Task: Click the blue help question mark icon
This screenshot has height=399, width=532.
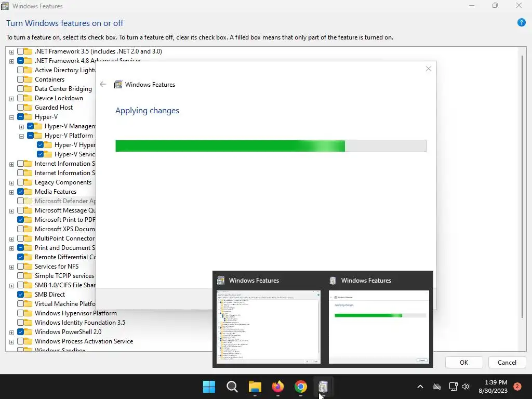Action: coord(521,23)
